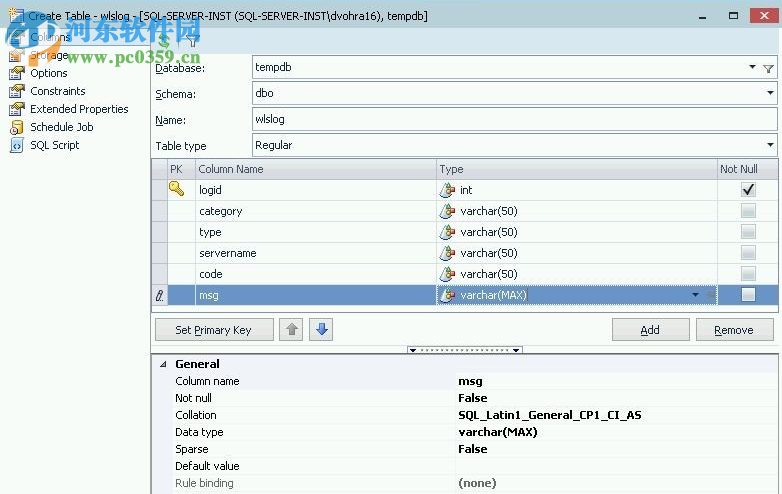This screenshot has width=782, height=494.
Task: Click the primary key icon for logid
Action: [x=177, y=188]
